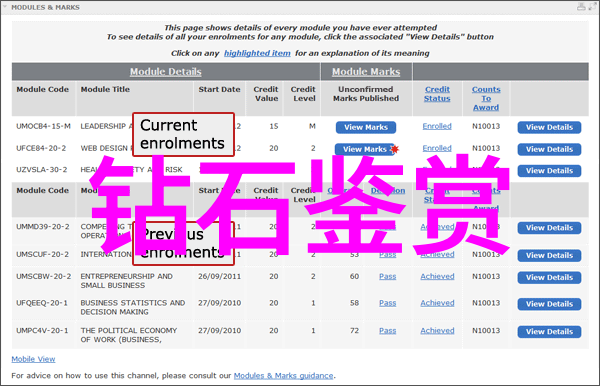View Details for UMSCUF-20-2
Image resolution: width=600 pixels, height=386 pixels.
[549, 255]
